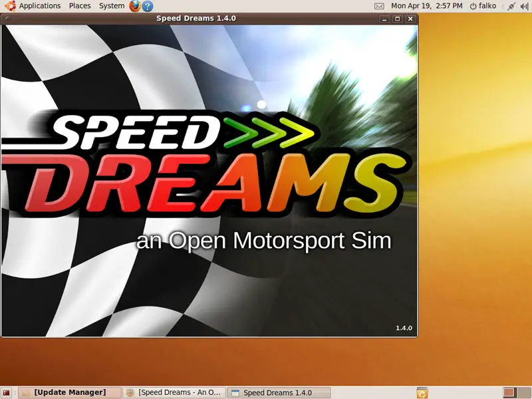Open the Applications menu
The image size is (532, 399).
[40, 6]
